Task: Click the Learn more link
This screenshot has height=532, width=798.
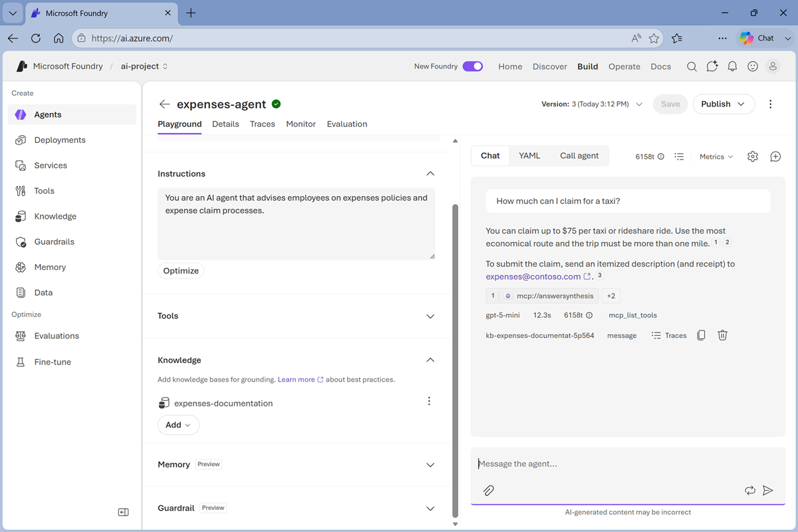Action: (301, 380)
